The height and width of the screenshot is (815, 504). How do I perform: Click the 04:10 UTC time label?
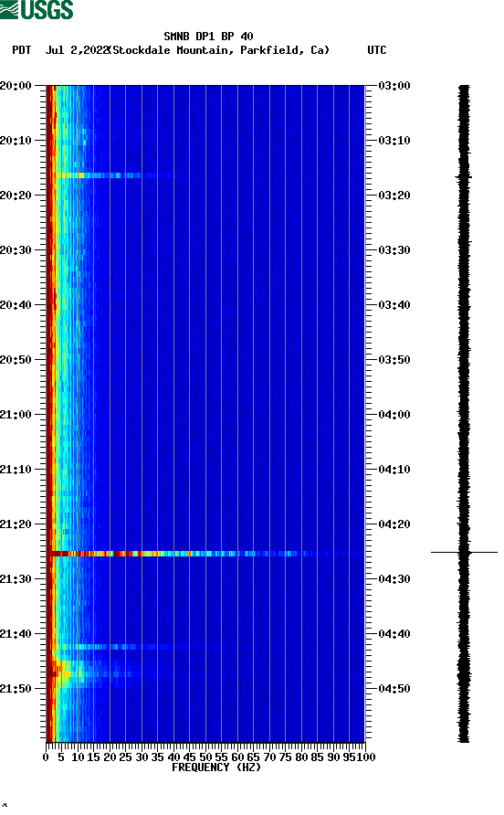click(x=394, y=470)
